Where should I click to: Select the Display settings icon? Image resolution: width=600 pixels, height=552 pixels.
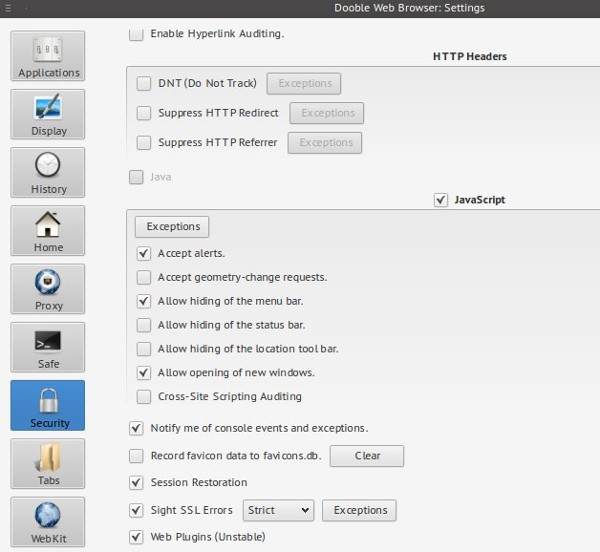click(48, 114)
